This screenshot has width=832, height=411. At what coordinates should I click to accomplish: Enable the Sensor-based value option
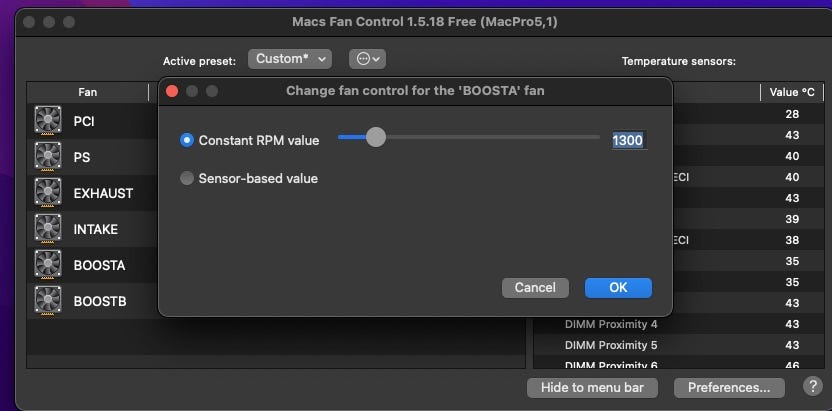(x=187, y=178)
